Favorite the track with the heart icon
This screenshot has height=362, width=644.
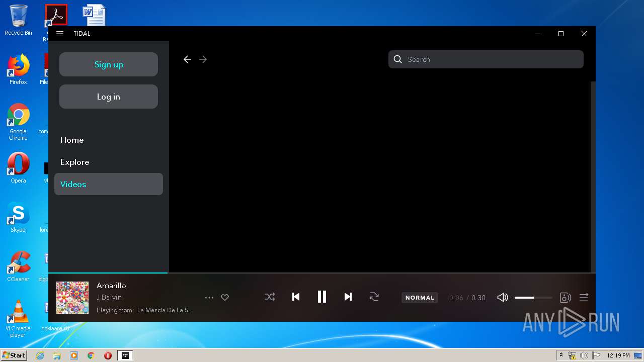click(x=225, y=298)
